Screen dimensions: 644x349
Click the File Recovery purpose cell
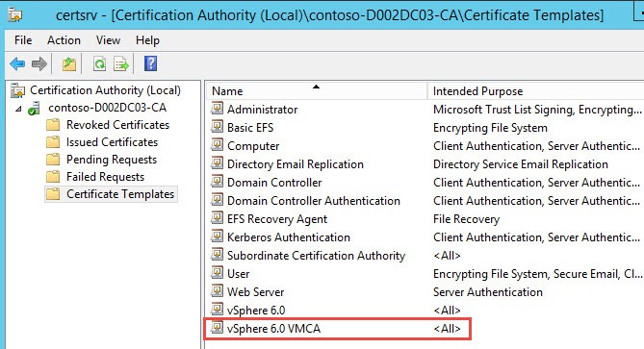[466, 219]
